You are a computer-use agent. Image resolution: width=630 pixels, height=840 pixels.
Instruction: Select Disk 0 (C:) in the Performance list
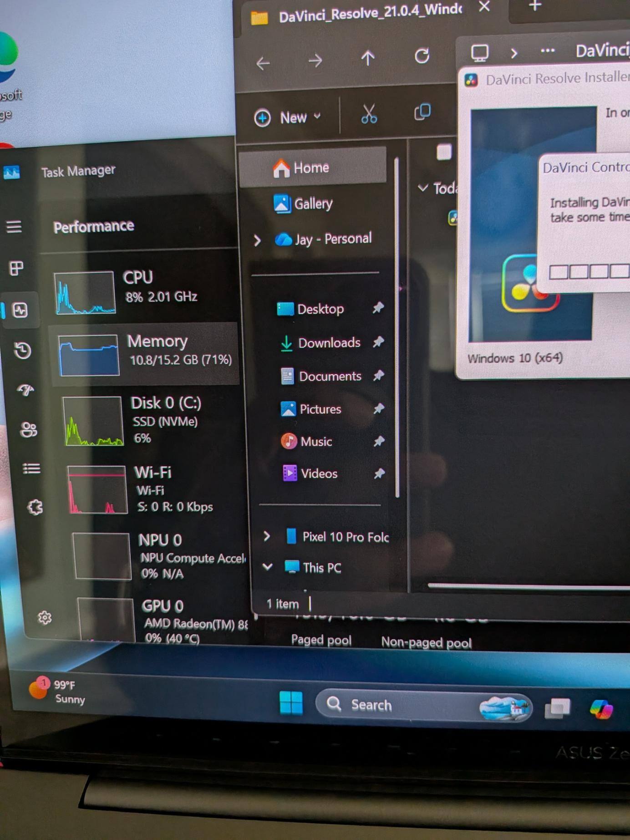point(150,420)
